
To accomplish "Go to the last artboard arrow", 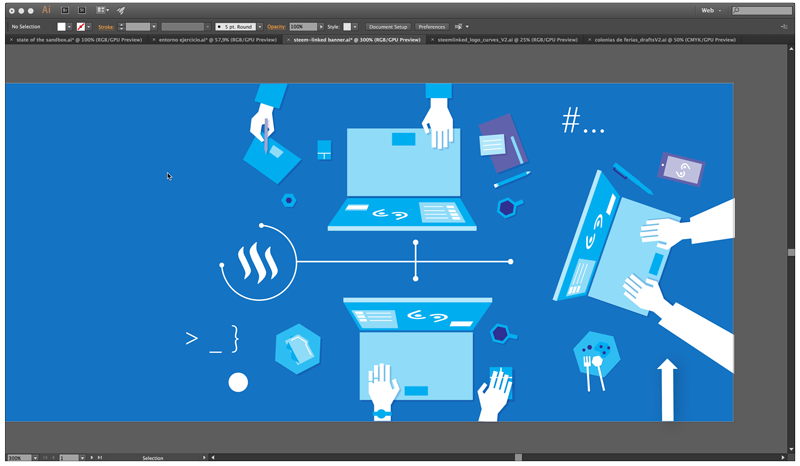I will coord(99,458).
